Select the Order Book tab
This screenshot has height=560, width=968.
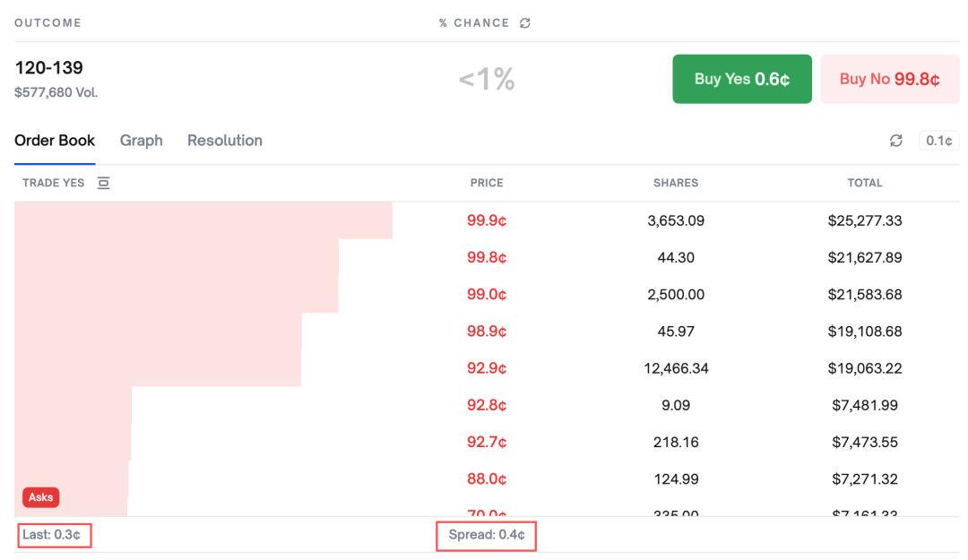(55, 141)
